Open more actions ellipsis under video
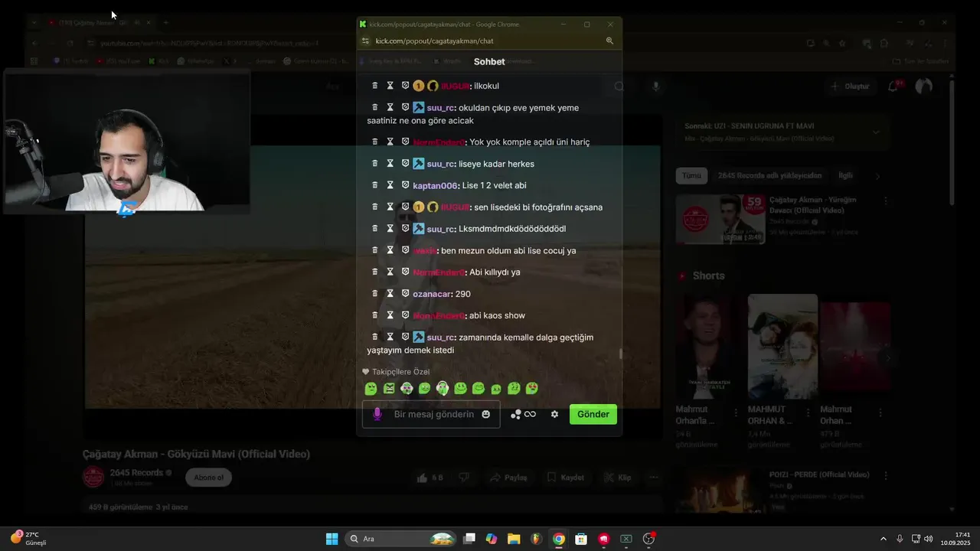The height and width of the screenshot is (551, 980). pos(654,478)
